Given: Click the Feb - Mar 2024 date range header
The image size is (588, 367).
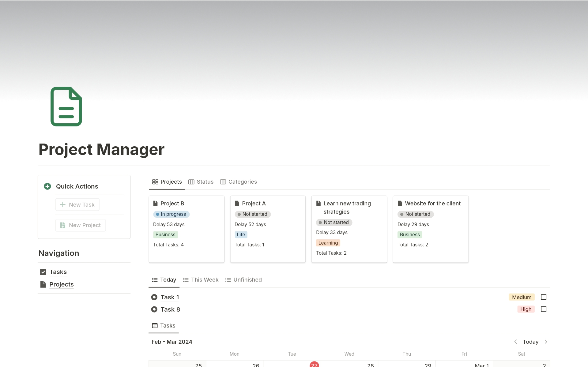Looking at the screenshot, I should 172,342.
